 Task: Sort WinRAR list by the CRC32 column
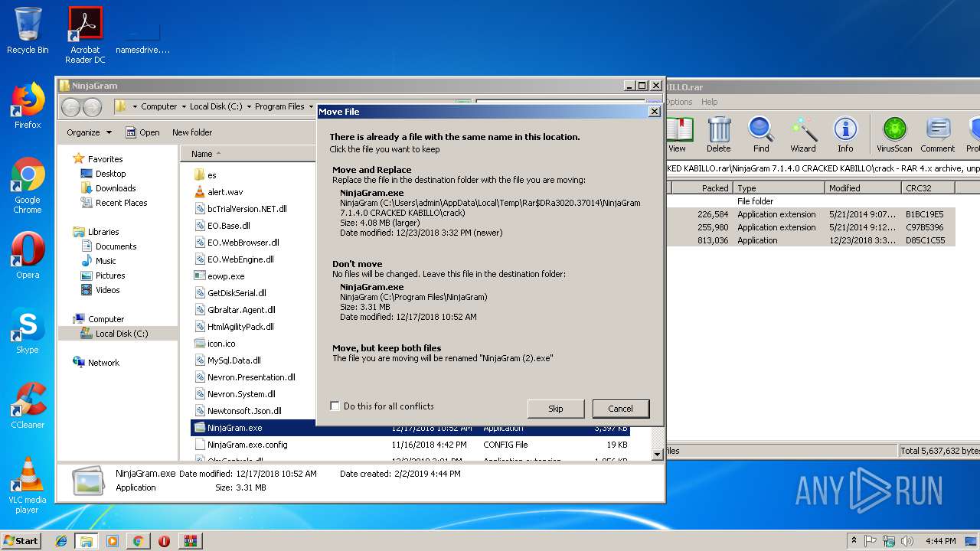point(927,187)
